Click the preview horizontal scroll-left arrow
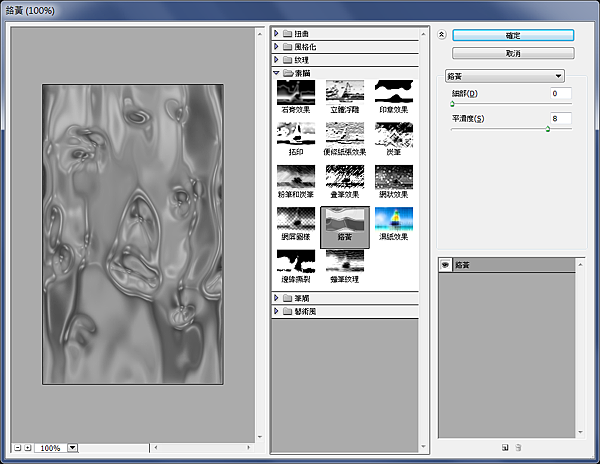 pyautogui.click(x=156, y=447)
